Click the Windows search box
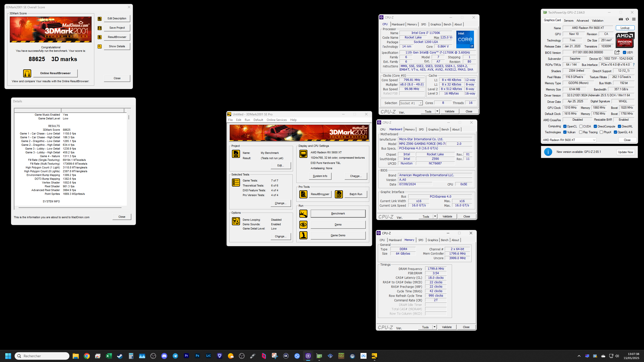644x362 pixels. pos(42,356)
